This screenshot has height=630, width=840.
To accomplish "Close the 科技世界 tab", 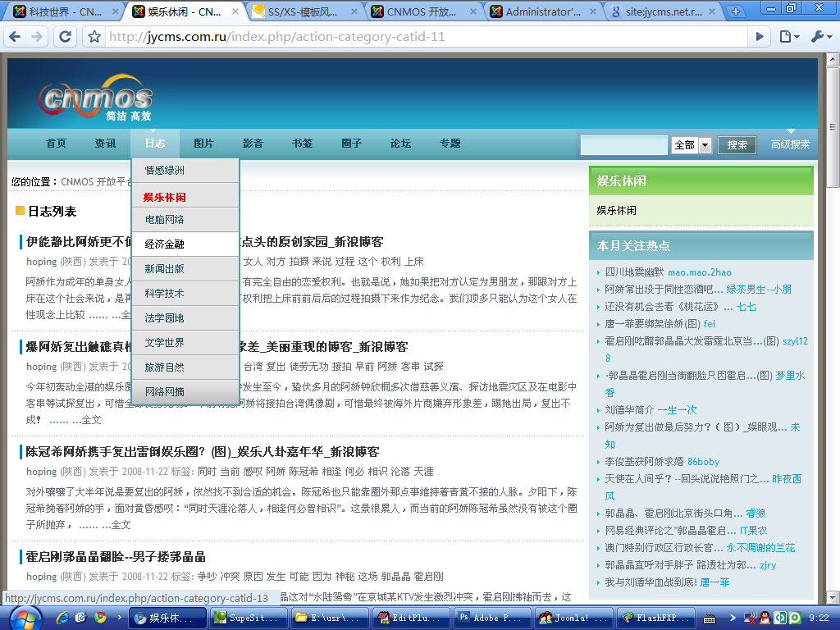I will tap(115, 11).
